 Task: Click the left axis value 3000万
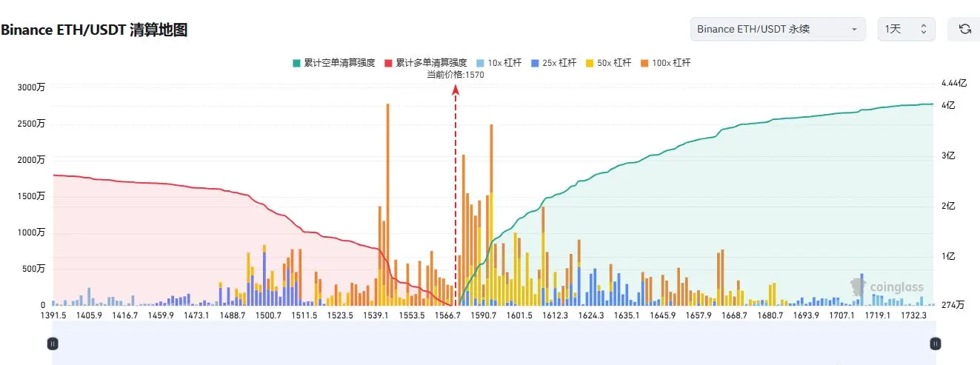(31, 87)
